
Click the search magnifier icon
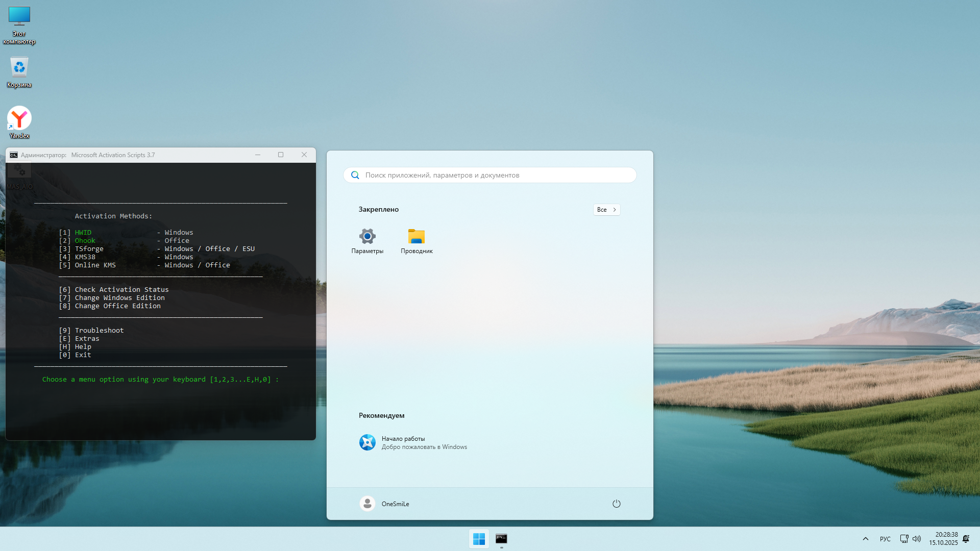pos(355,174)
